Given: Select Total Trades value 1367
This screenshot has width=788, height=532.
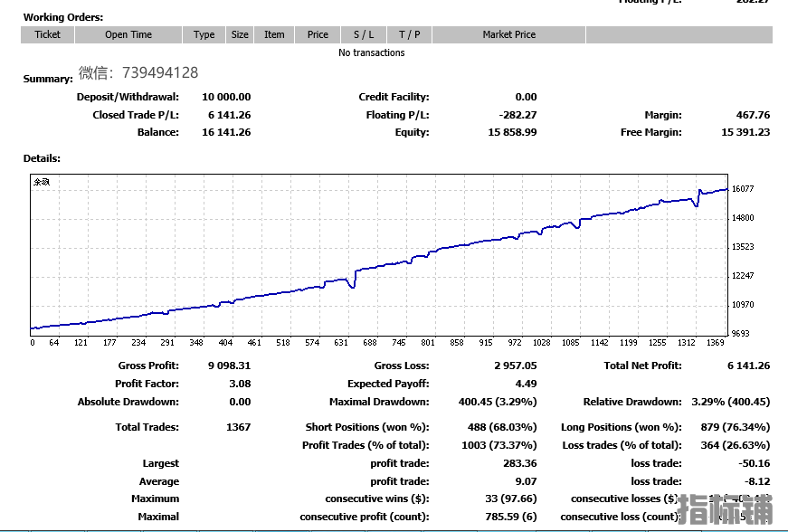Looking at the screenshot, I should pyautogui.click(x=238, y=427).
